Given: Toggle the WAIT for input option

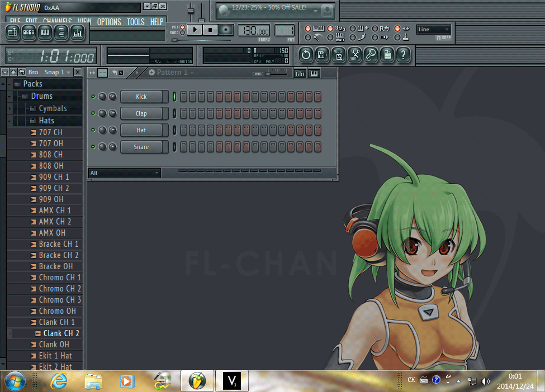Looking at the screenshot, I should [x=330, y=37].
